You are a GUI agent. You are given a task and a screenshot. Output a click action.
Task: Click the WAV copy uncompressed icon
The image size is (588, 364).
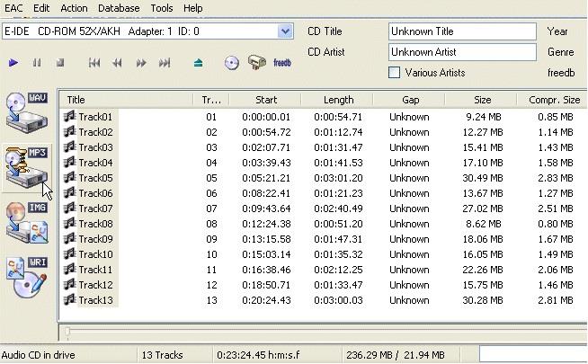point(26,111)
